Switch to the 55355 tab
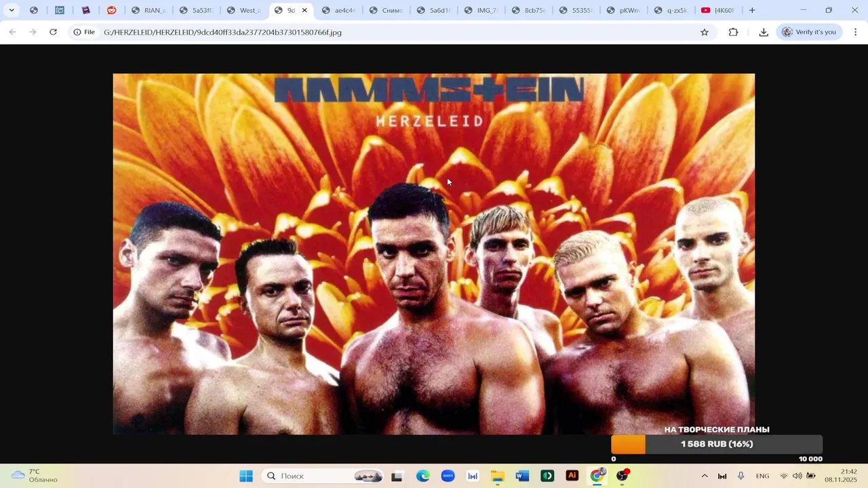 577,10
